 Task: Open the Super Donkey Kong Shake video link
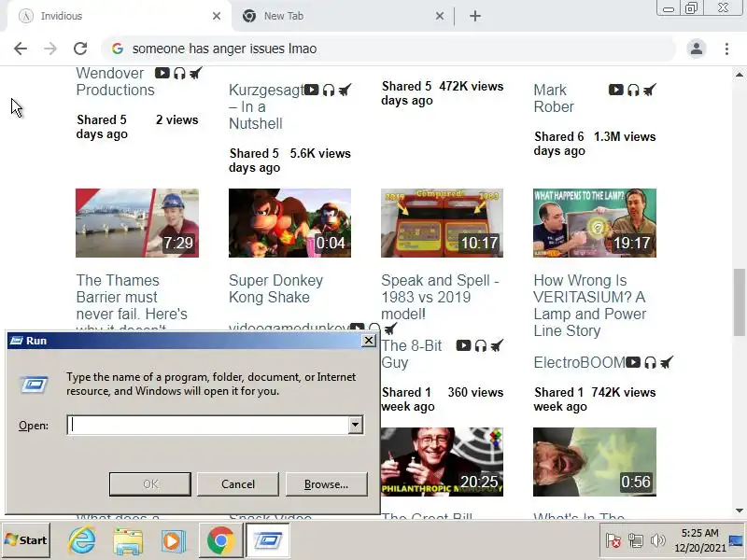[275, 288]
